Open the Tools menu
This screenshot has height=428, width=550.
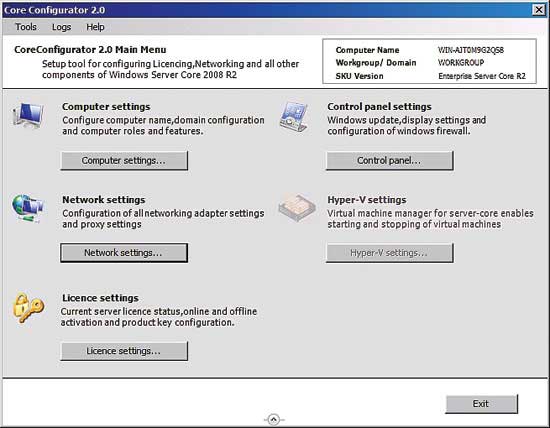(26, 27)
